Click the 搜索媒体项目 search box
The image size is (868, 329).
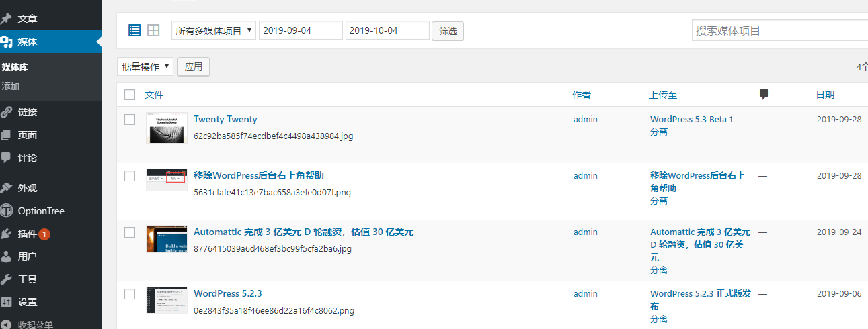point(780,30)
